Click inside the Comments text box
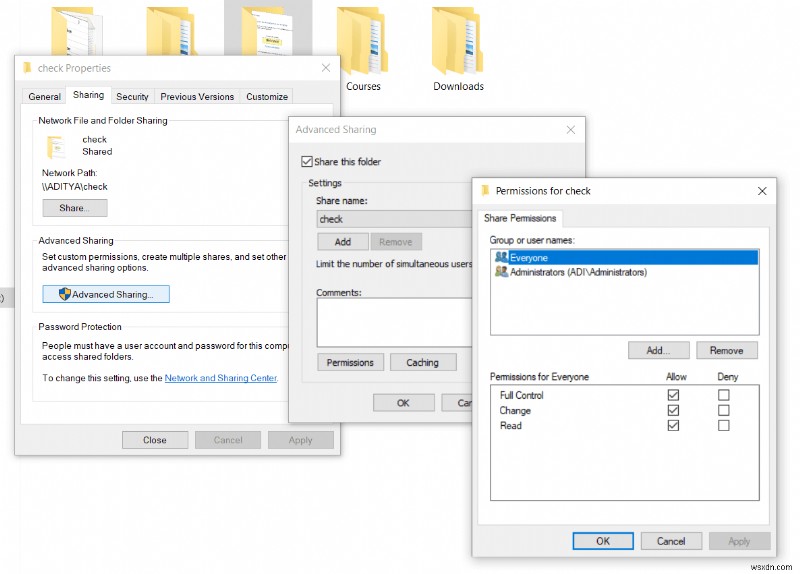The width and height of the screenshot is (800, 574). coord(394,322)
